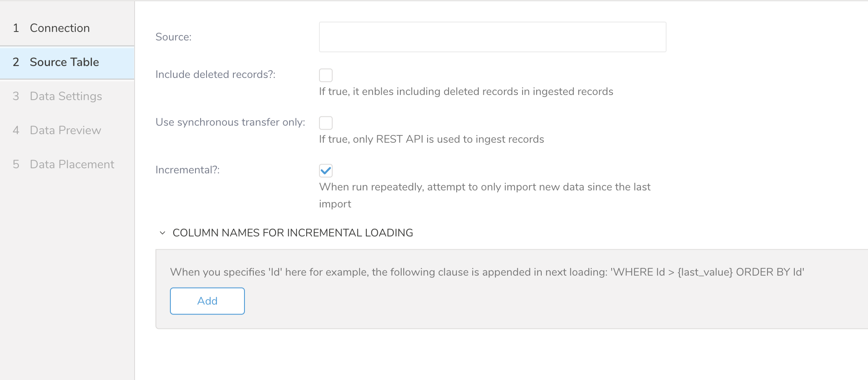Uncheck the Incremental checkbox
Screen dimensions: 868x380
[326, 171]
